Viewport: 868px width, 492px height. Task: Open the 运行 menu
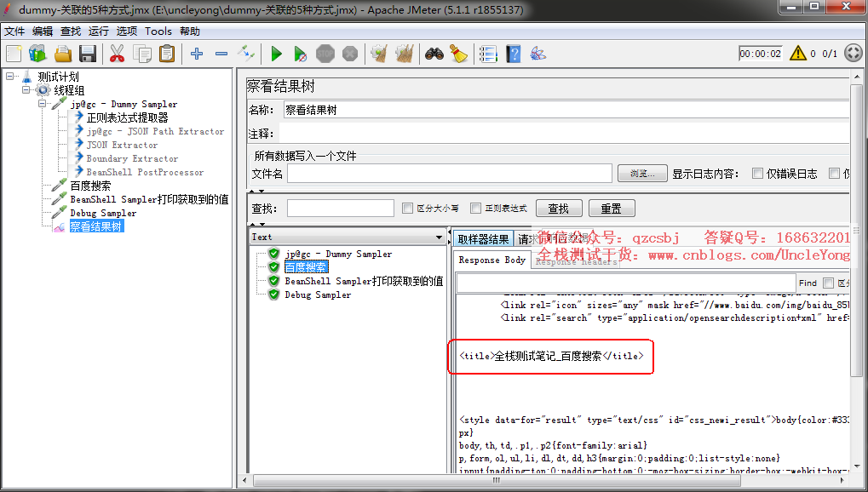[x=99, y=31]
